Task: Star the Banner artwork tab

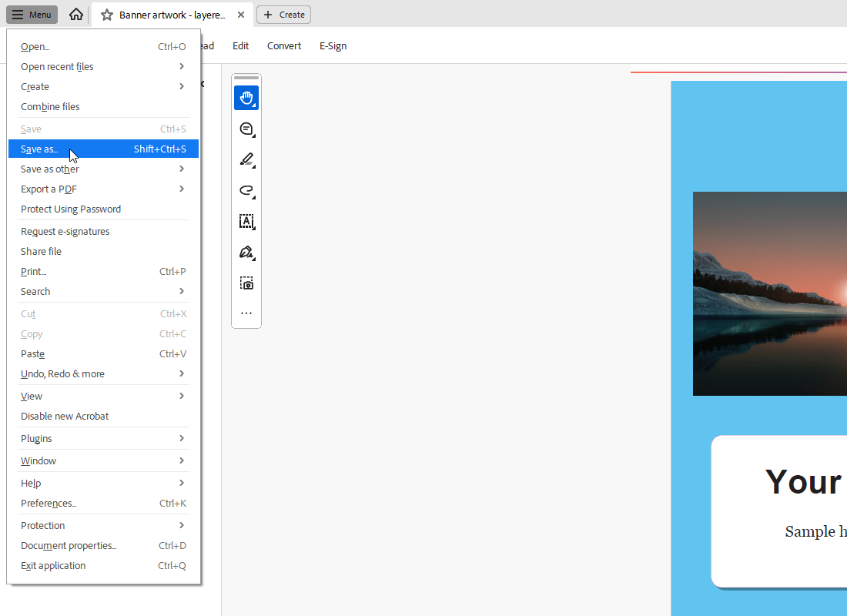Action: coord(107,15)
